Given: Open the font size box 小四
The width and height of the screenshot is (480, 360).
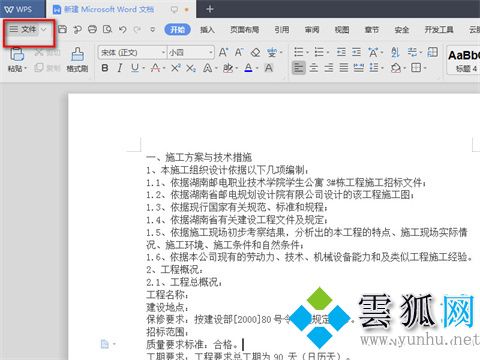Looking at the screenshot, I should click(191, 52).
